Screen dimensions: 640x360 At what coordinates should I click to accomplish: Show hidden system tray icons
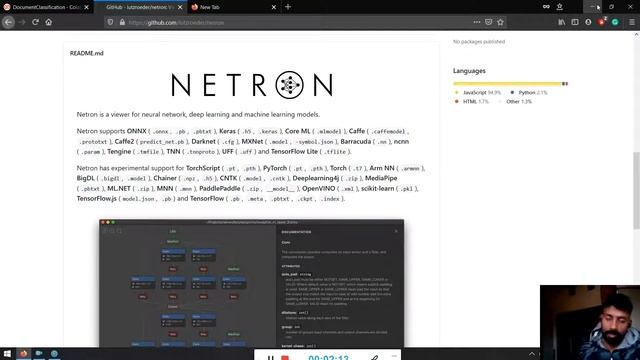[531, 353]
